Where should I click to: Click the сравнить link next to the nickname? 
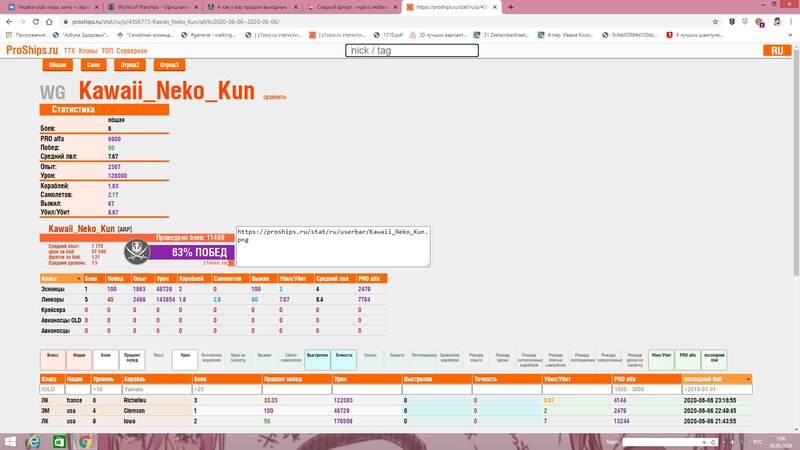[x=274, y=97]
